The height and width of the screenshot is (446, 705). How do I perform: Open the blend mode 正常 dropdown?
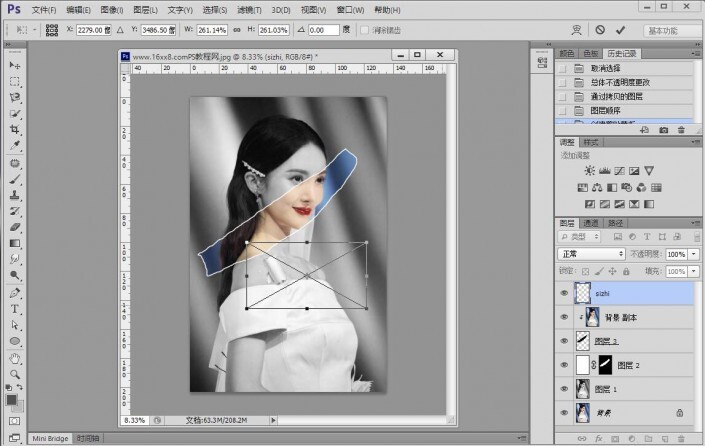tap(591, 254)
